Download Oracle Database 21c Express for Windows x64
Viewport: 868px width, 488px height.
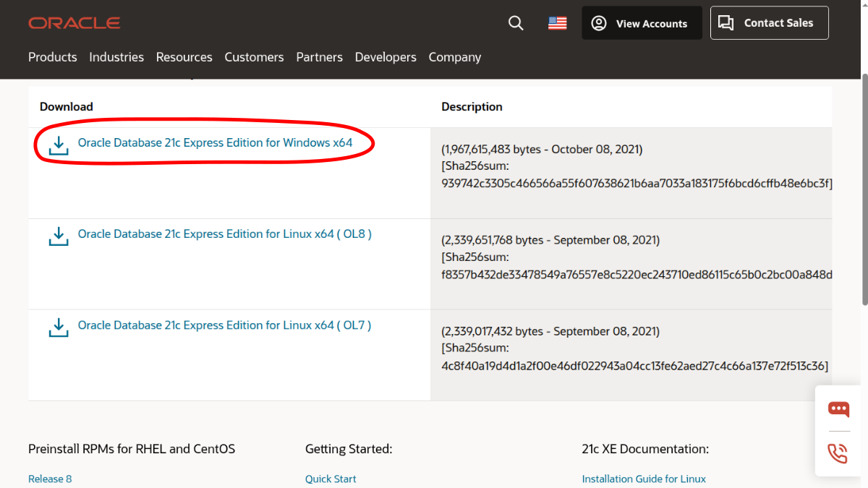click(x=215, y=143)
